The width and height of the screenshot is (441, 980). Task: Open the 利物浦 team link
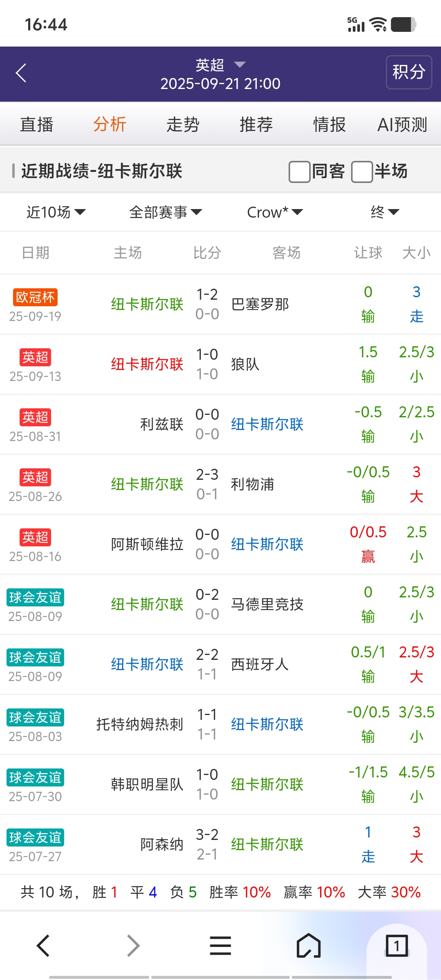click(x=252, y=485)
